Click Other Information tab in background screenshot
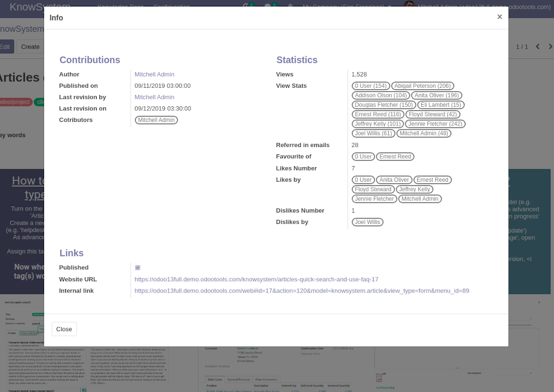554x392 pixels. pyautogui.click(x=266, y=379)
